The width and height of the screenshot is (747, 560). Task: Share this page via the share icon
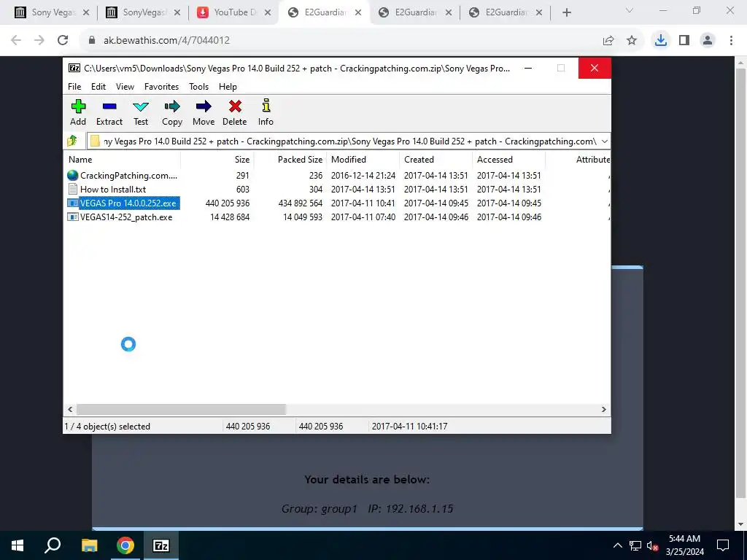pyautogui.click(x=608, y=41)
